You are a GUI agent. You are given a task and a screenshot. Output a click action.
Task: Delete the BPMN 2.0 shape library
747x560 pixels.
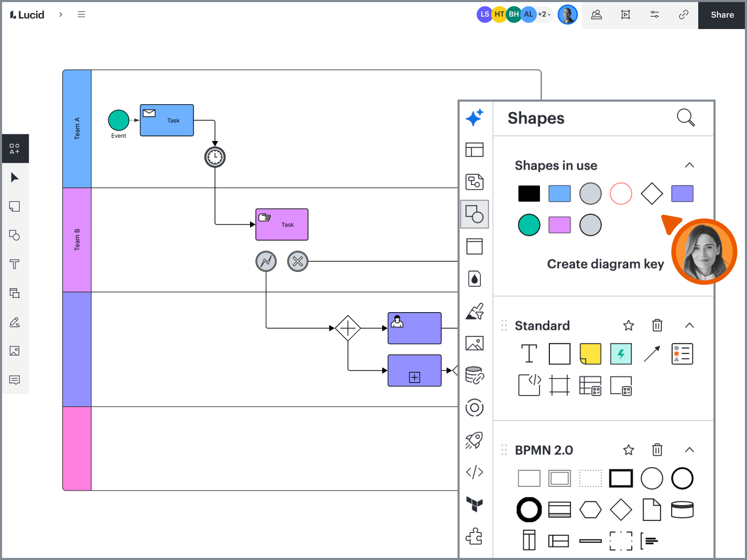[x=657, y=450]
